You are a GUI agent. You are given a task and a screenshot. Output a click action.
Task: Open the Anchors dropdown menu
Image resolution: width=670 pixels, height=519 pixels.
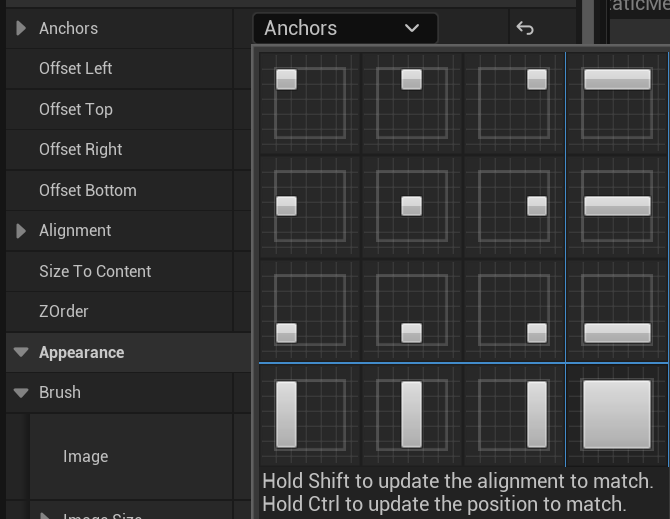[x=344, y=28]
